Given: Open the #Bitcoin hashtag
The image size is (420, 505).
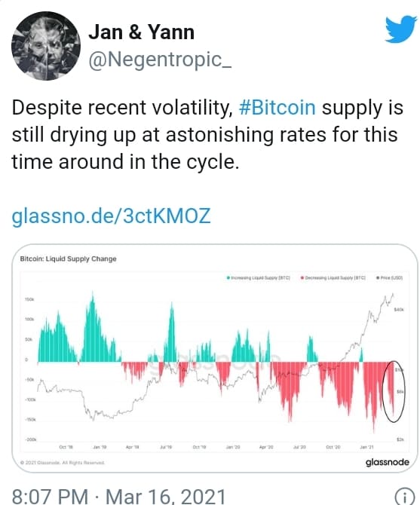Looking at the screenshot, I should pyautogui.click(x=277, y=107).
